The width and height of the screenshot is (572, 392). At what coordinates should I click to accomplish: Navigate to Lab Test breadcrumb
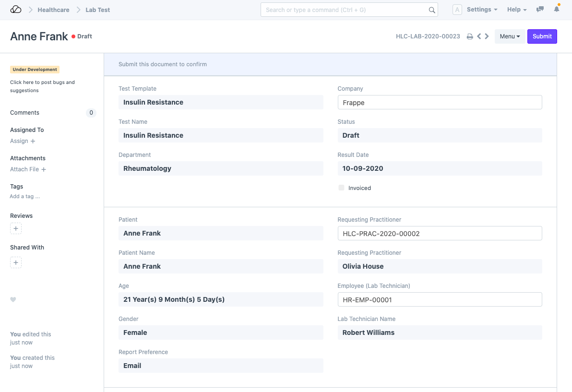(98, 10)
